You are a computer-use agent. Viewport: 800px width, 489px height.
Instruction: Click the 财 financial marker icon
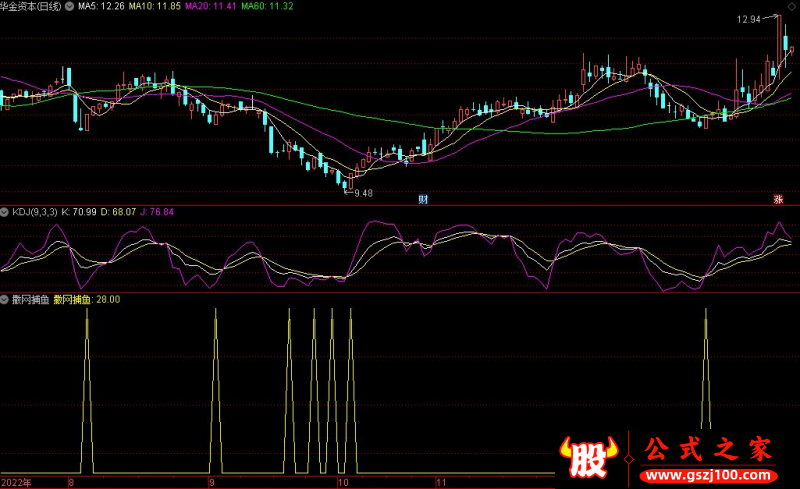pyautogui.click(x=424, y=199)
